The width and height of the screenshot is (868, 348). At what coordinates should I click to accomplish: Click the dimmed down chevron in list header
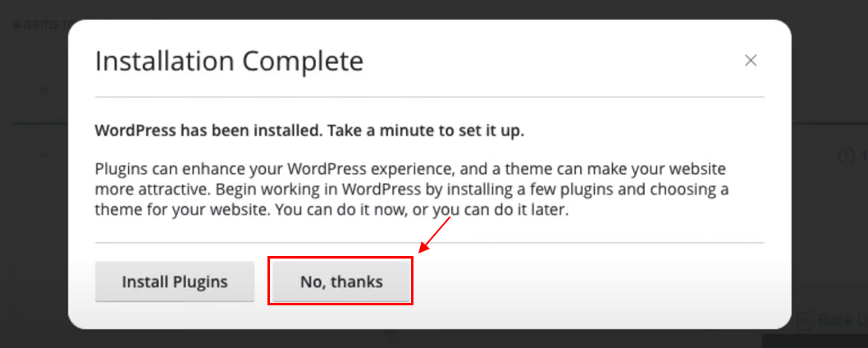[44, 89]
